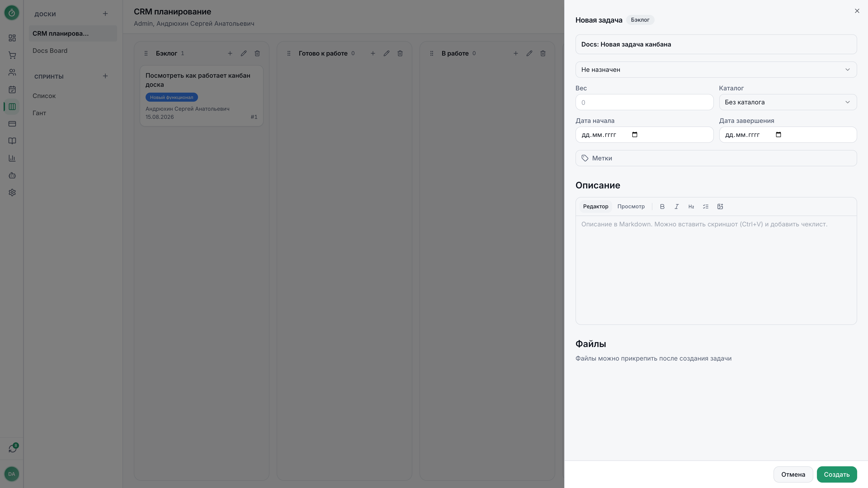Screen dimensions: 868x488
Task: Open the knowledge base book icon
Action: pos(12,141)
